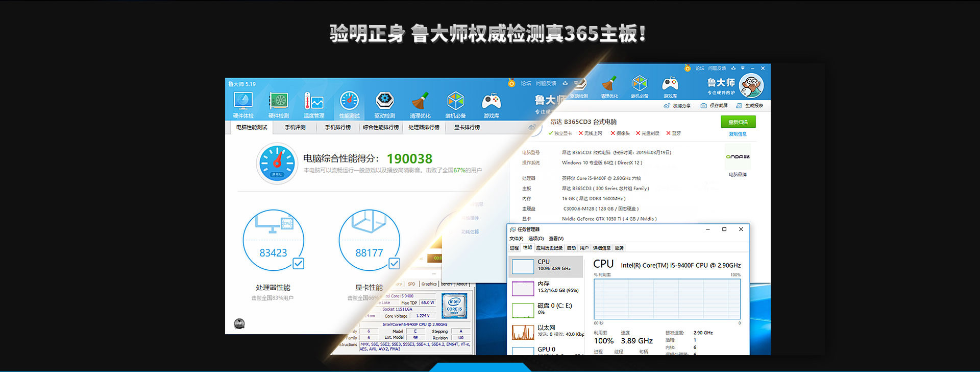Image resolution: width=980 pixels, height=372 pixels.
Task: Toggle 显卡性能 checkbox under score 88177
Action: tap(394, 264)
